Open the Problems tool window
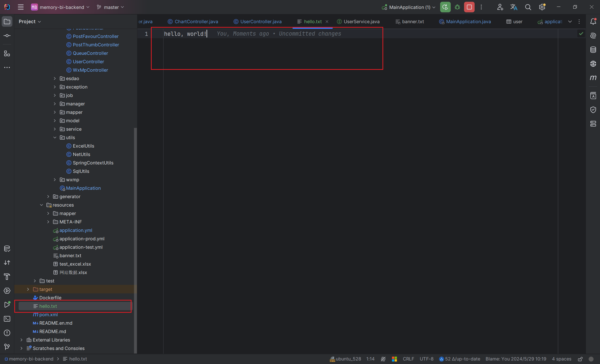 [x=7, y=333]
